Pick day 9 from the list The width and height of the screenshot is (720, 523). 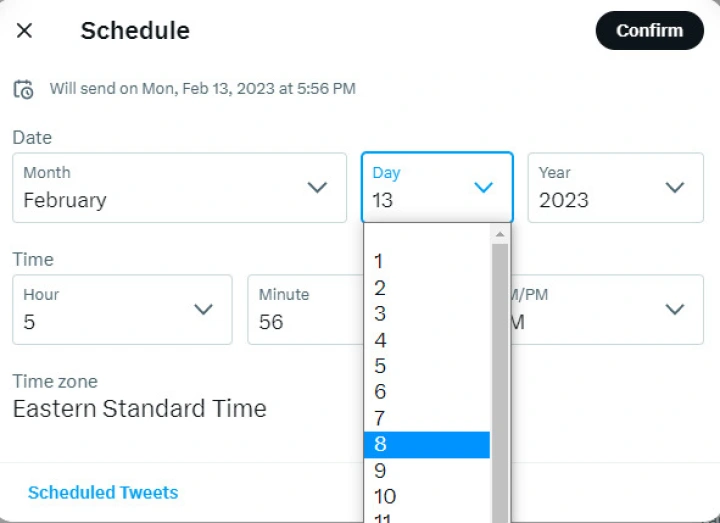tap(427, 470)
